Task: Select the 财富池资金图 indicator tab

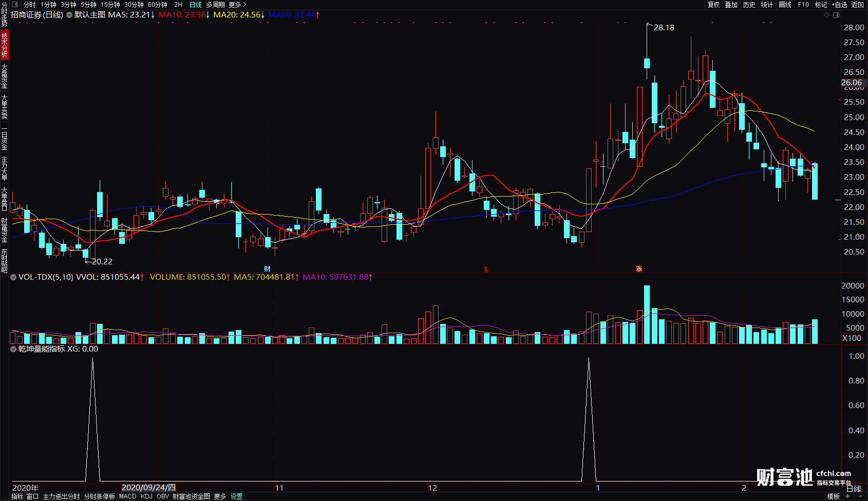Action: pos(191,496)
